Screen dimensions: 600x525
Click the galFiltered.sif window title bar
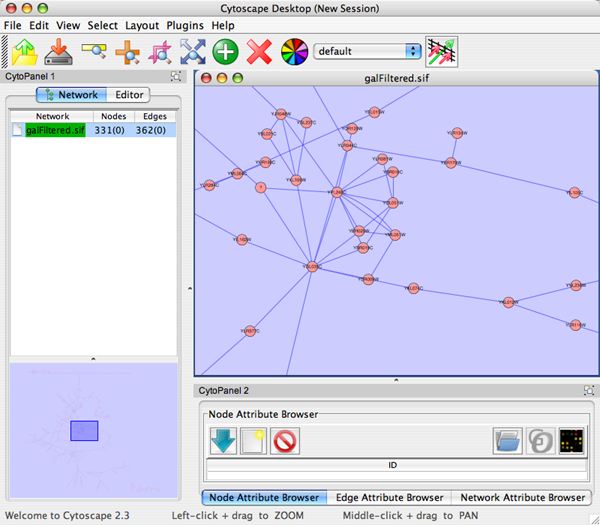396,78
